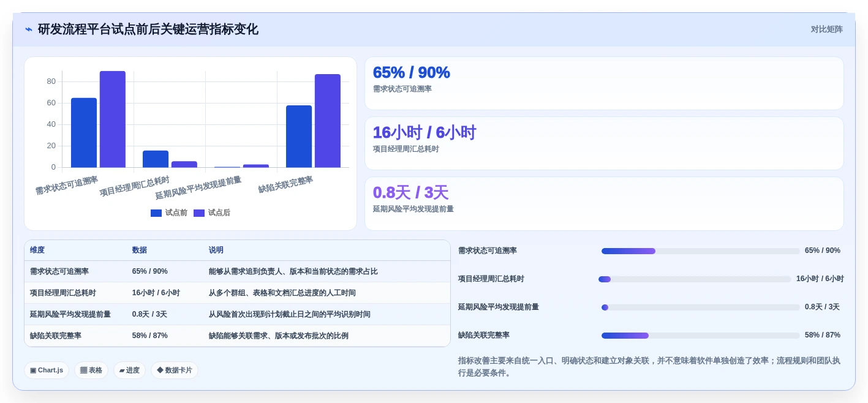Click the 需求状态可追溯率 progress bar
The width and height of the screenshot is (868, 403).
[x=701, y=251]
